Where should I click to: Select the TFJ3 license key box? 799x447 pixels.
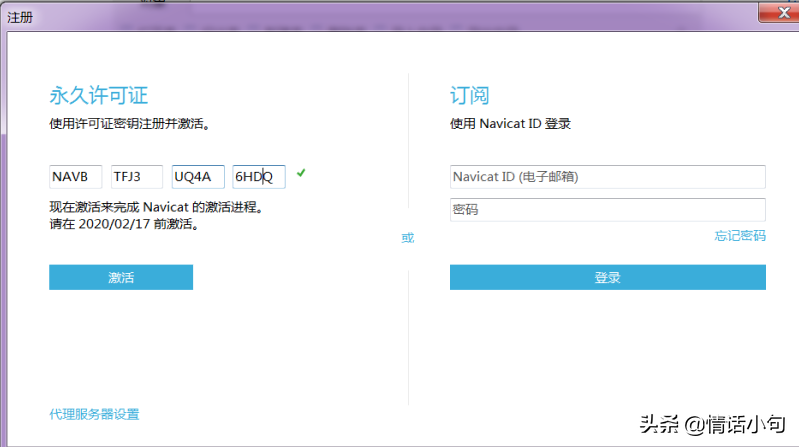137,177
